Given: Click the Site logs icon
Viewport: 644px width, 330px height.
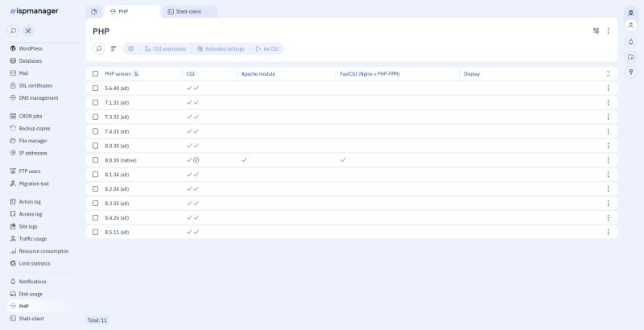Looking at the screenshot, I should tap(13, 226).
